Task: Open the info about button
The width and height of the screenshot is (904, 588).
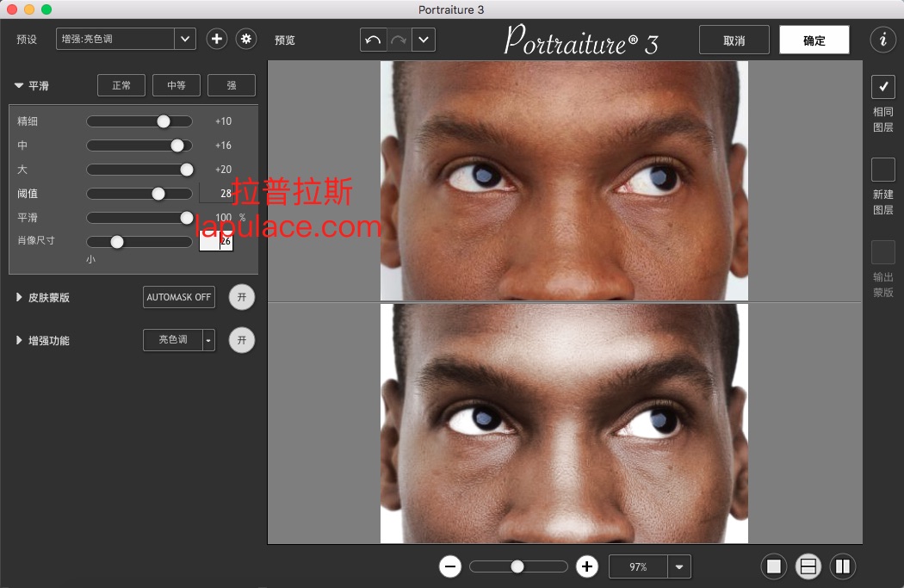Action: pyautogui.click(x=882, y=40)
